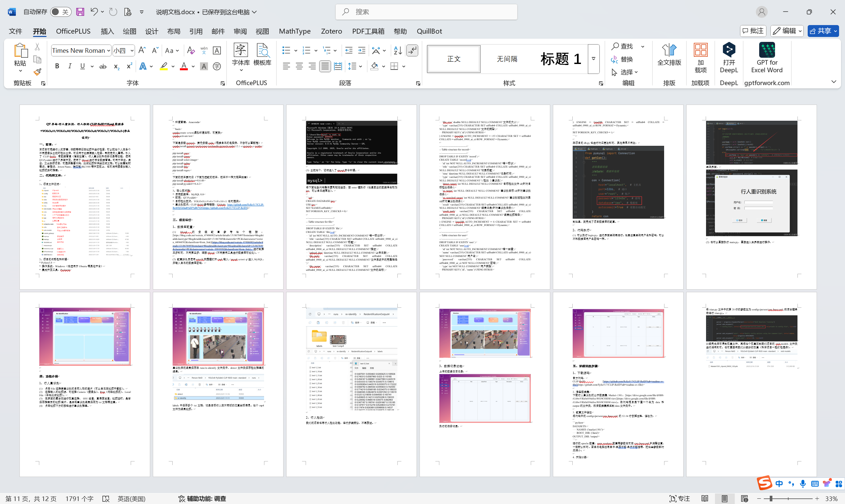Image resolution: width=845 pixels, height=504 pixels.
Task: Click the Sort paragraphs icon
Action: click(x=397, y=50)
